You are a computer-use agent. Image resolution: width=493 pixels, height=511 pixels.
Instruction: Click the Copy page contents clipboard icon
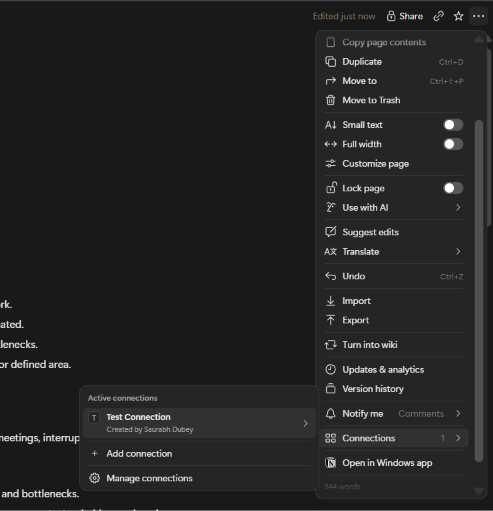[x=330, y=42]
